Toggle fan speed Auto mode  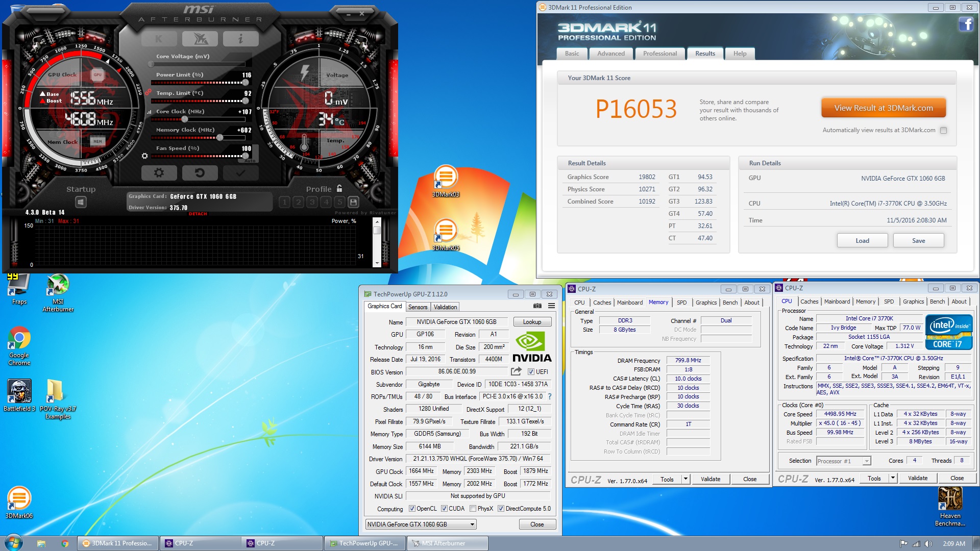click(x=250, y=161)
